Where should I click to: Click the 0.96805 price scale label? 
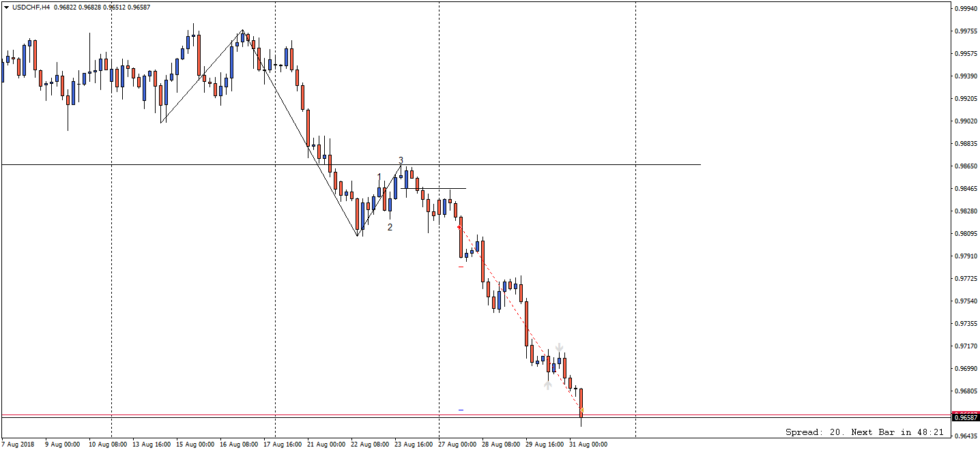tap(965, 391)
